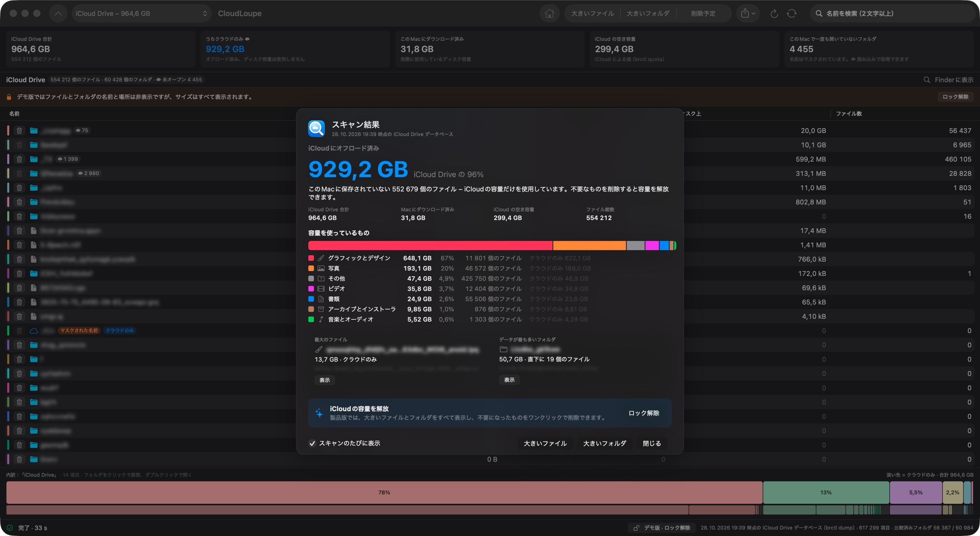Viewport: 980px width, 536px height.
Task: Click 表示 under 最大のファイル
Action: click(325, 380)
